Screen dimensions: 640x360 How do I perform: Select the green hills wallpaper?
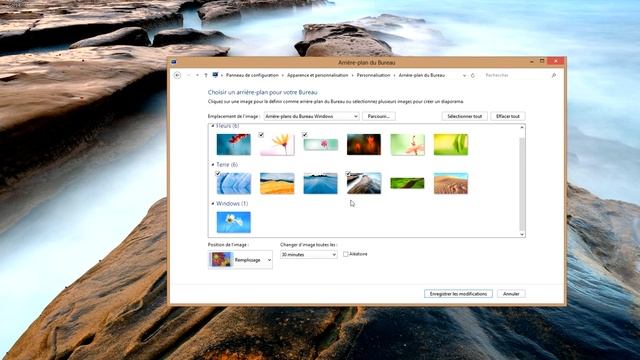tap(407, 183)
